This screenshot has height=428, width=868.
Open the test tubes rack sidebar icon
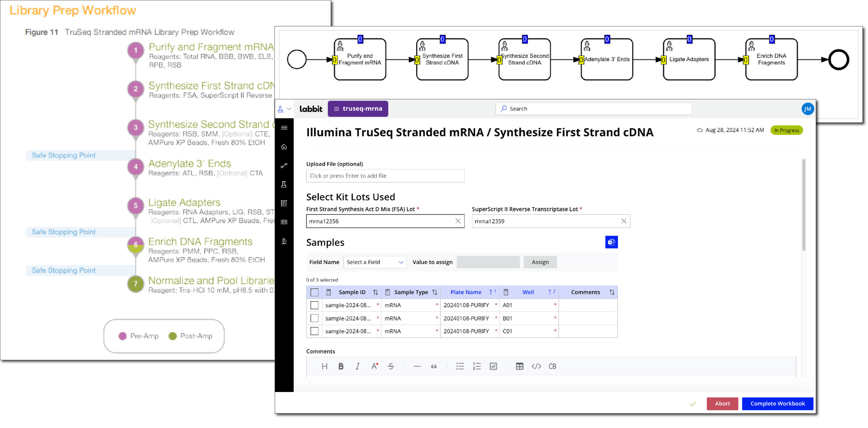(x=284, y=203)
